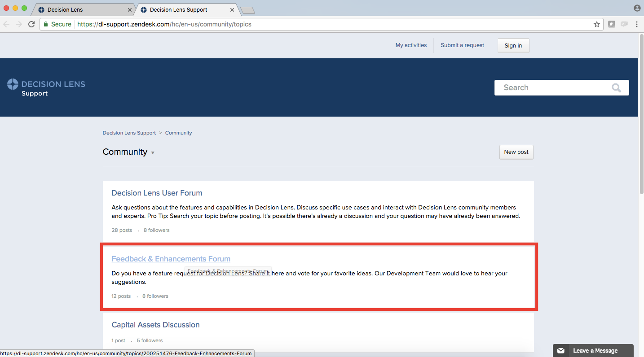The image size is (644, 357).
Task: Close the Decision Lens tab
Action: [x=130, y=9]
